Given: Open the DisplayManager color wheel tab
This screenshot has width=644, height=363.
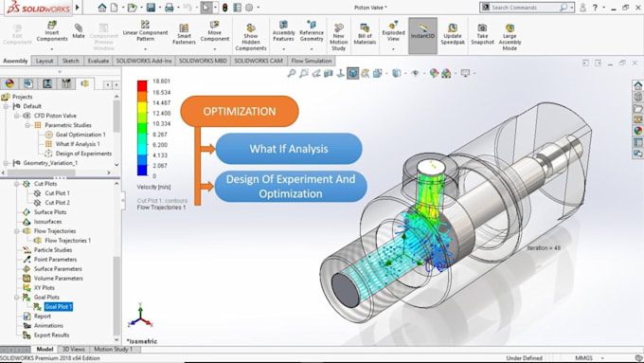Looking at the screenshot, I should pos(9,83).
